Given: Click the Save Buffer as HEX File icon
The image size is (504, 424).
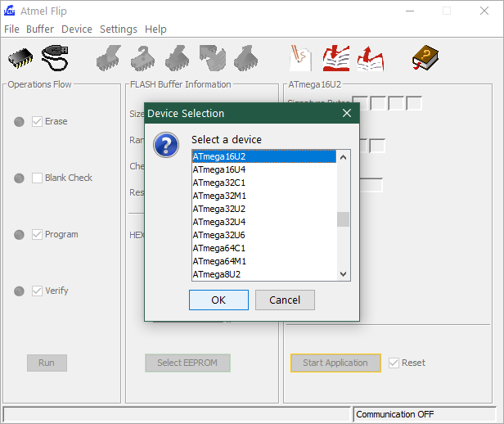Looking at the screenshot, I should click(371, 58).
